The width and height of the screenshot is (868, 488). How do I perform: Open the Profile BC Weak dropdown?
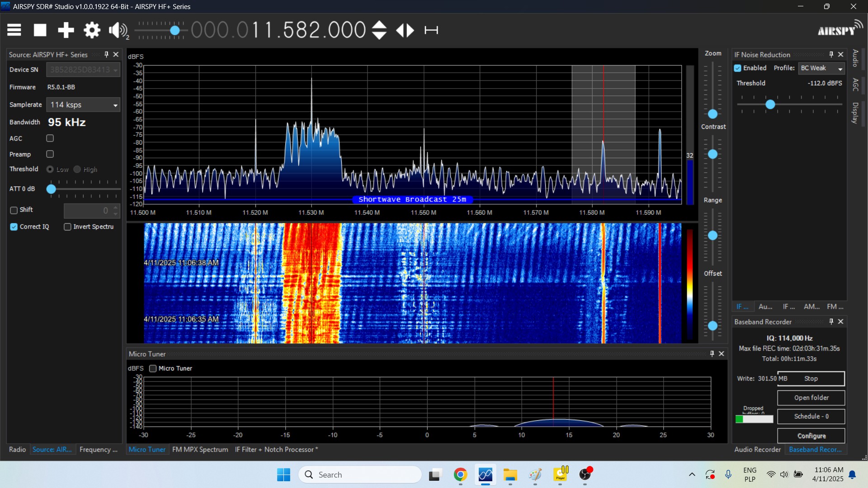pyautogui.click(x=821, y=68)
